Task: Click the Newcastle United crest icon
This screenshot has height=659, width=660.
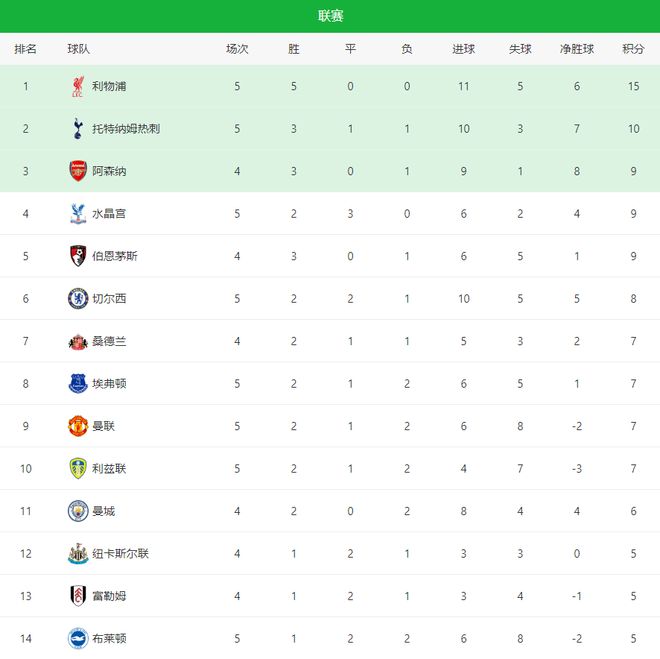Action: pyautogui.click(x=78, y=554)
